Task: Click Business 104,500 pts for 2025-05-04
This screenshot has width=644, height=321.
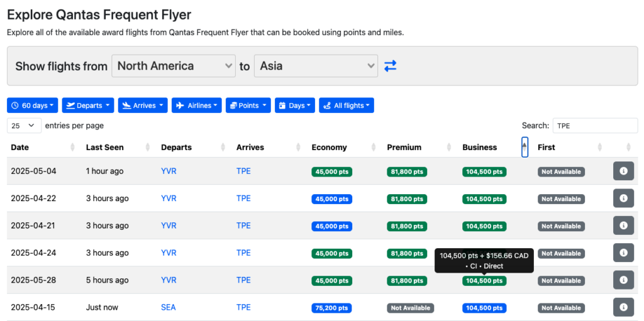Action: (484, 171)
